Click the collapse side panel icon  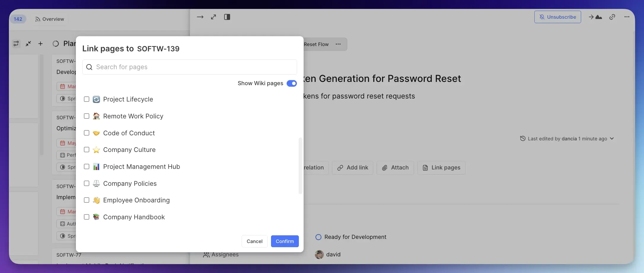pyautogui.click(x=227, y=17)
